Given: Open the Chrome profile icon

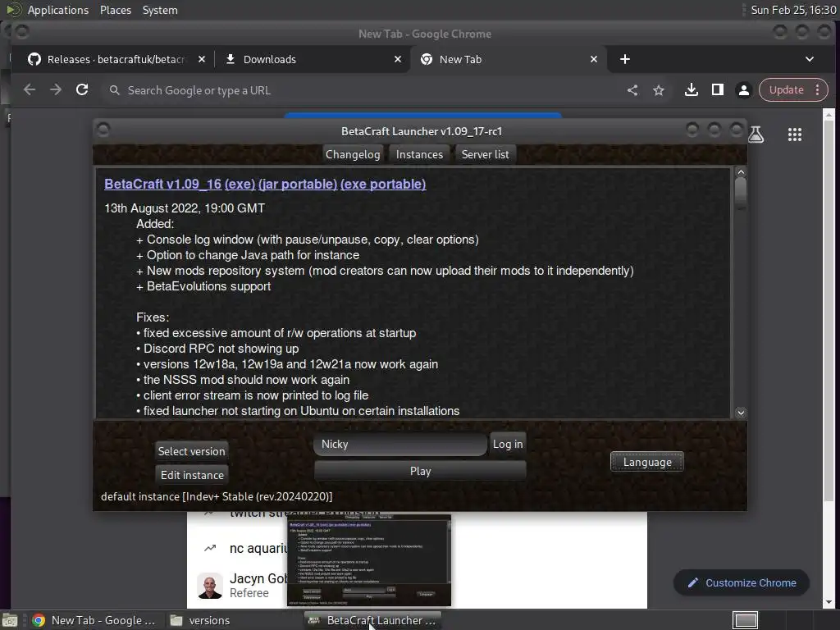Looking at the screenshot, I should tap(743, 90).
